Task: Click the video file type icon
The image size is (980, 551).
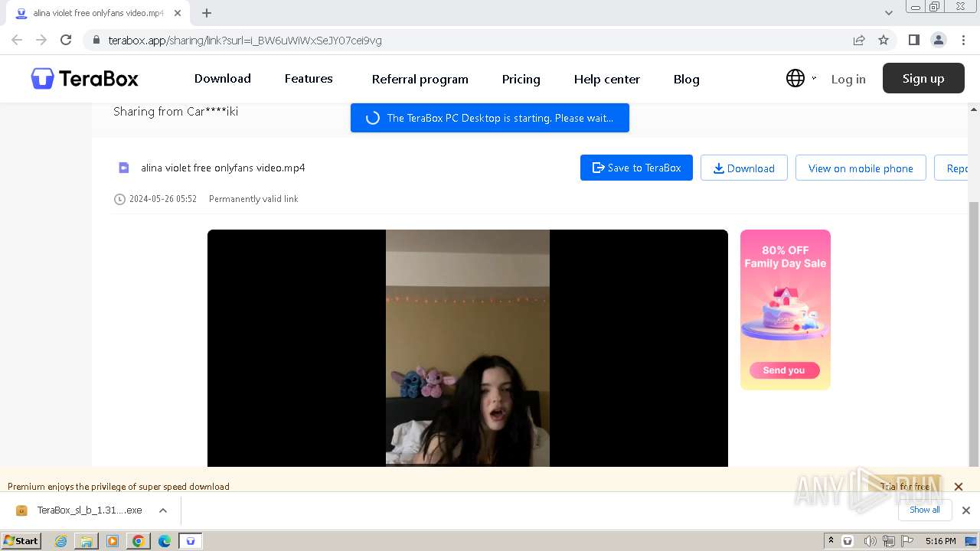Action: [123, 168]
